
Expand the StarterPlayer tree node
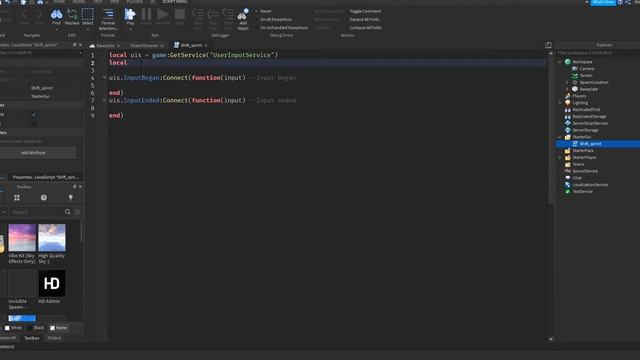coord(560,158)
